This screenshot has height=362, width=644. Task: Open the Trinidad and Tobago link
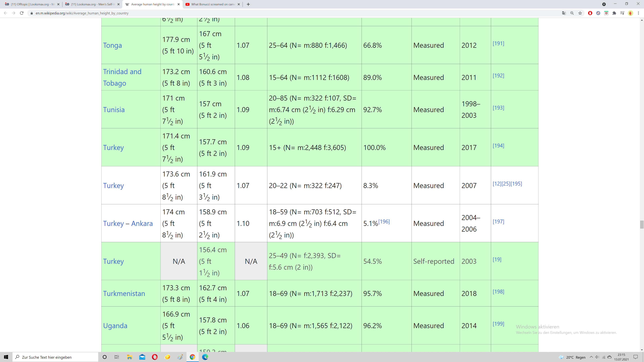122,77
